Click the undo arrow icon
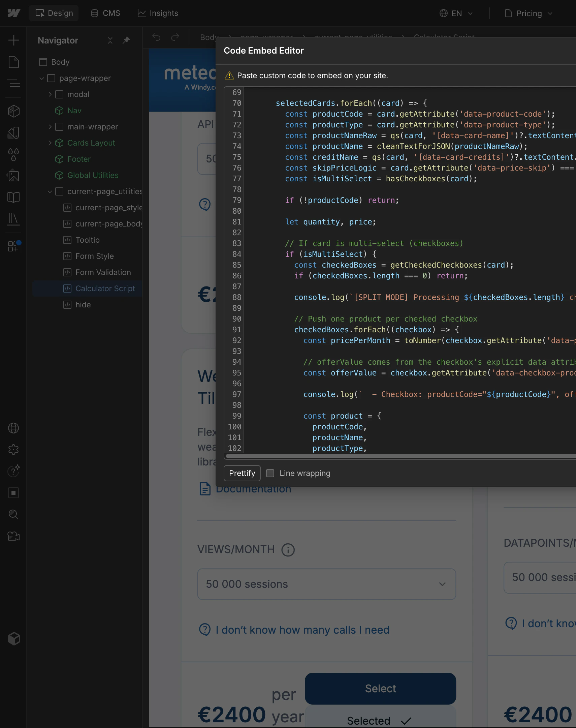This screenshot has height=728, width=576. pos(156,37)
